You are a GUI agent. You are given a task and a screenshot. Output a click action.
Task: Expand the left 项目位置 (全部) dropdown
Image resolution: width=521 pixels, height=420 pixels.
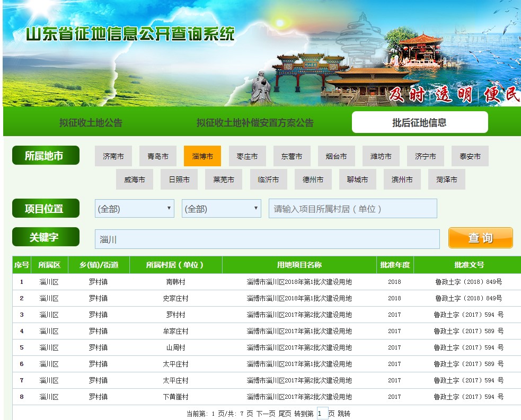click(x=135, y=209)
